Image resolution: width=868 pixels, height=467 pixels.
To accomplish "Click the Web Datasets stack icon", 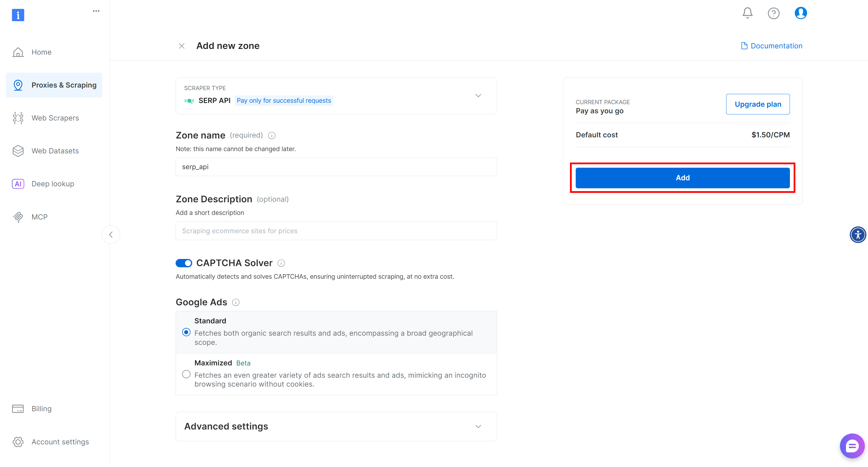I will (18, 151).
